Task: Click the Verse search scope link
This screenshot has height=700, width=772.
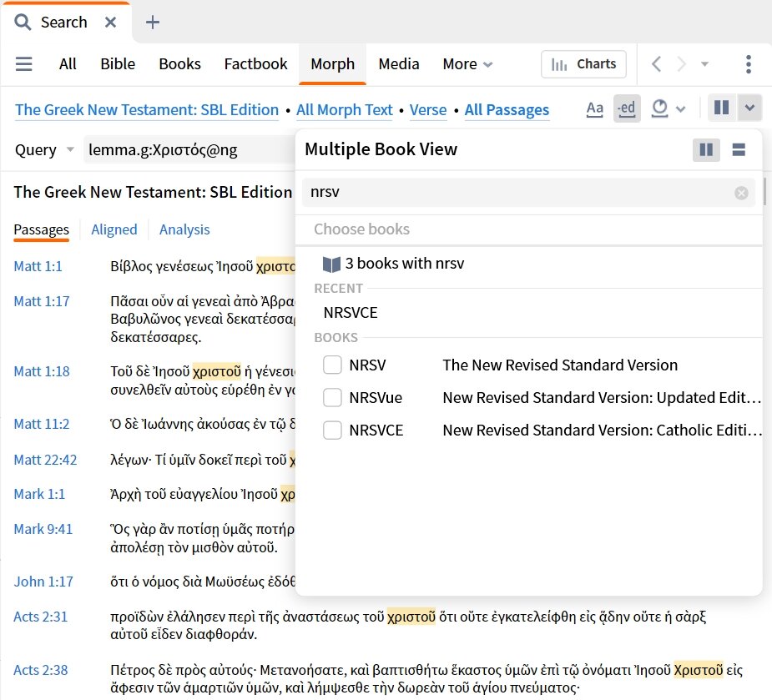Action: [x=428, y=110]
